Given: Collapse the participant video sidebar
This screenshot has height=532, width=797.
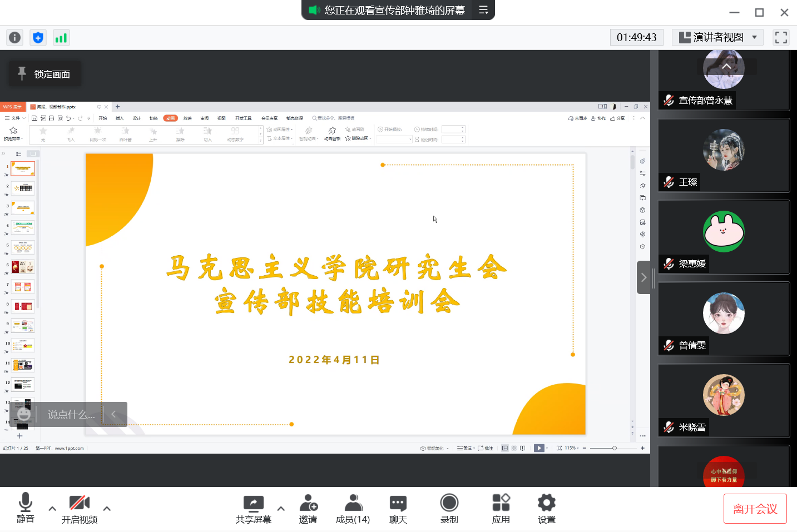Looking at the screenshot, I should pos(643,277).
